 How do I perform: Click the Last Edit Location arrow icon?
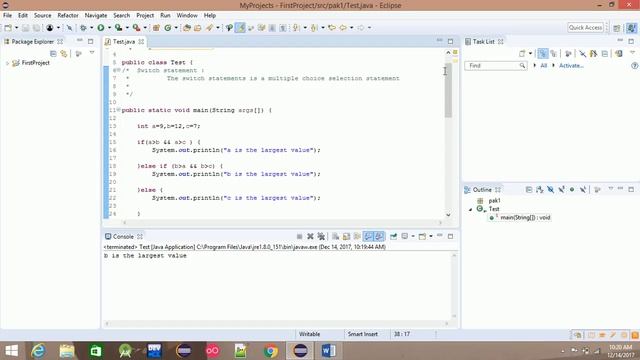coord(332,28)
